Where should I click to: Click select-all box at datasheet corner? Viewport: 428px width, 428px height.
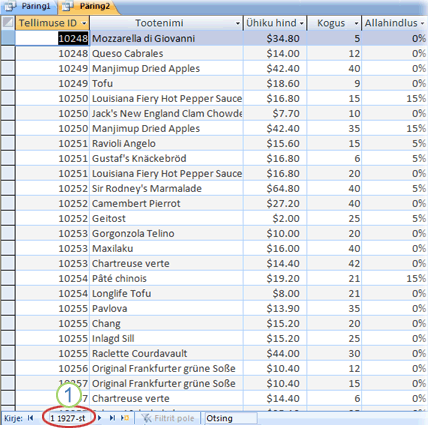8,23
